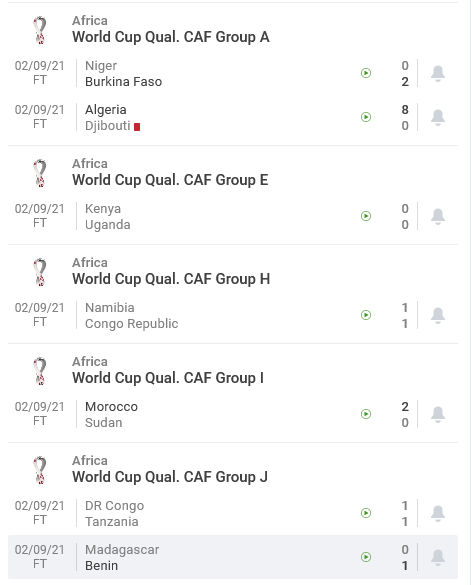Open green play icon for Kenya vs Uganda
The height and width of the screenshot is (585, 471).
pyautogui.click(x=366, y=216)
